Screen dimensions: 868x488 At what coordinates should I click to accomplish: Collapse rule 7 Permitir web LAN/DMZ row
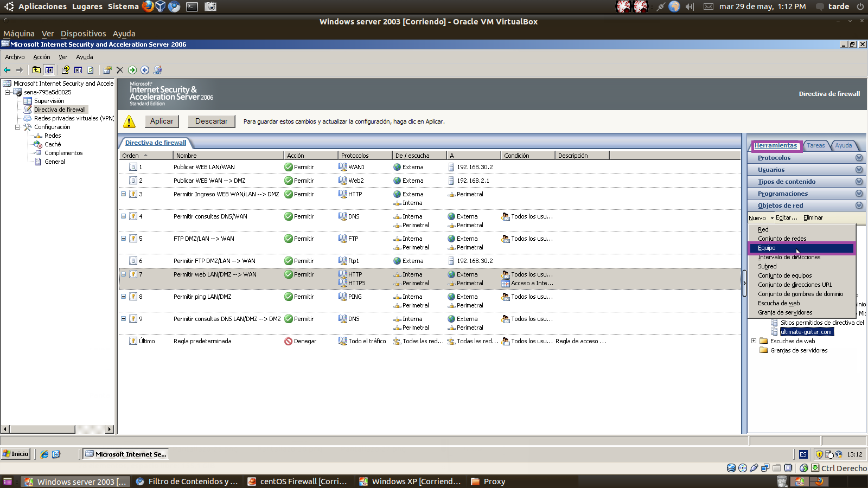coord(123,274)
